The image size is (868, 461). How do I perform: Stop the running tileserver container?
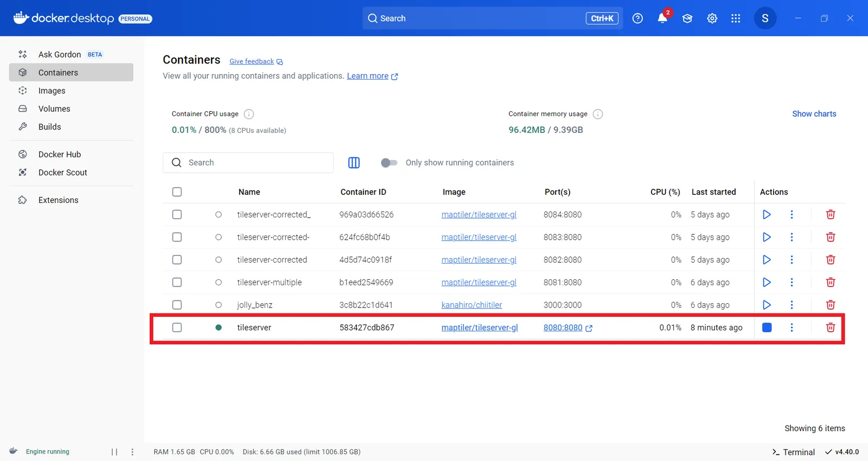point(767,328)
